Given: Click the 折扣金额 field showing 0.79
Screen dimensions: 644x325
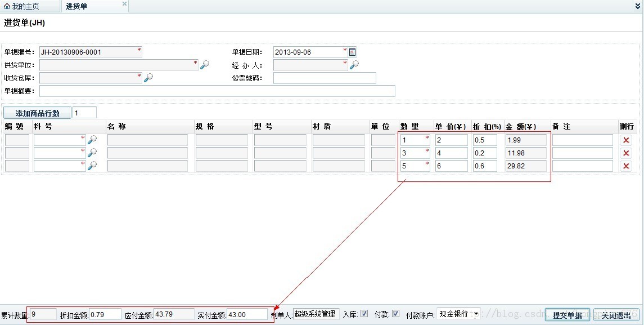Looking at the screenshot, I should click(105, 314).
